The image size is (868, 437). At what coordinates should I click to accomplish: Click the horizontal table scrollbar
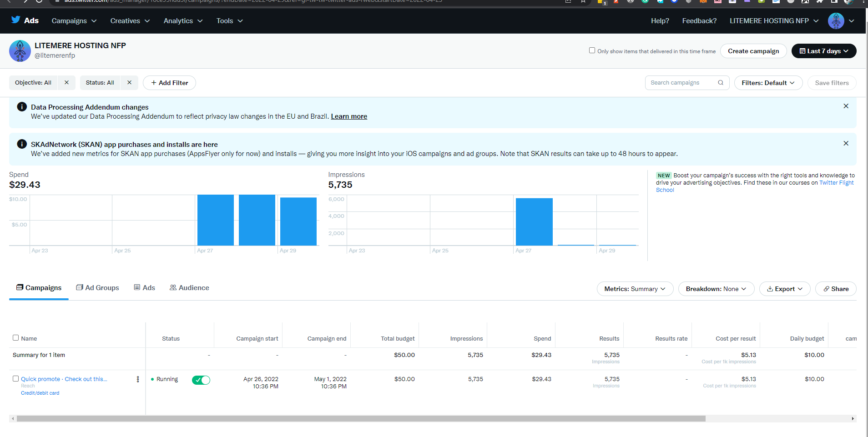[x=361, y=418]
